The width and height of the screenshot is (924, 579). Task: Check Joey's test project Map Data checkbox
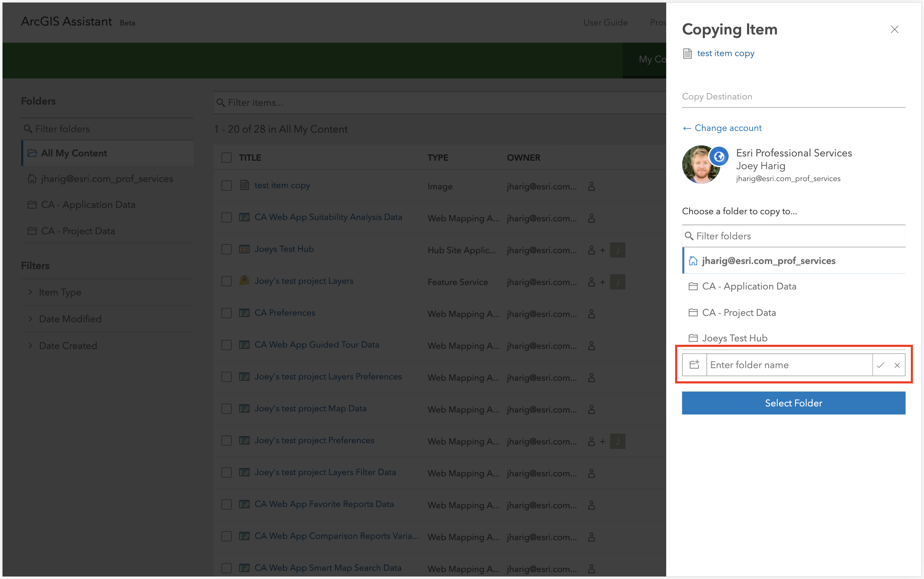coord(226,409)
